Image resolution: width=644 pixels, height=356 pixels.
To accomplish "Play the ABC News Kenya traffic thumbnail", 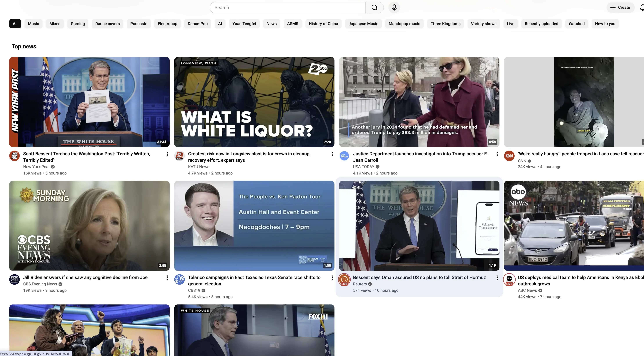I will click(574, 226).
